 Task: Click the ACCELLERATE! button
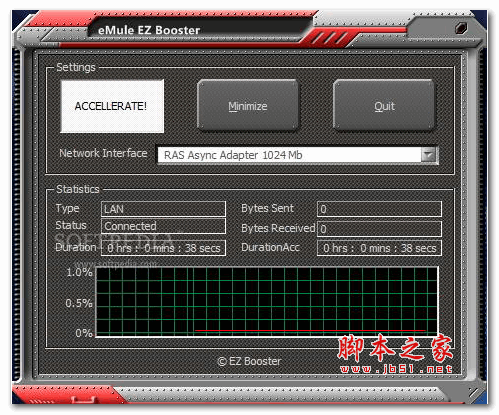[x=112, y=106]
